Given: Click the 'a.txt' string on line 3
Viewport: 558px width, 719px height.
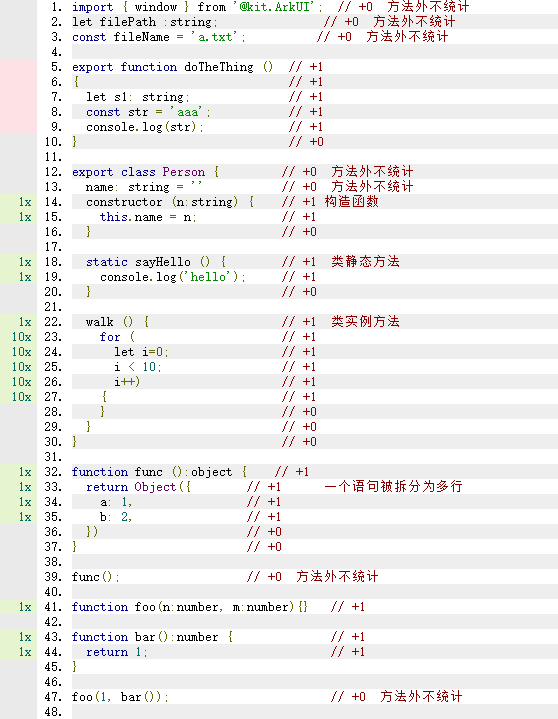Looking at the screenshot, I should (214, 37).
